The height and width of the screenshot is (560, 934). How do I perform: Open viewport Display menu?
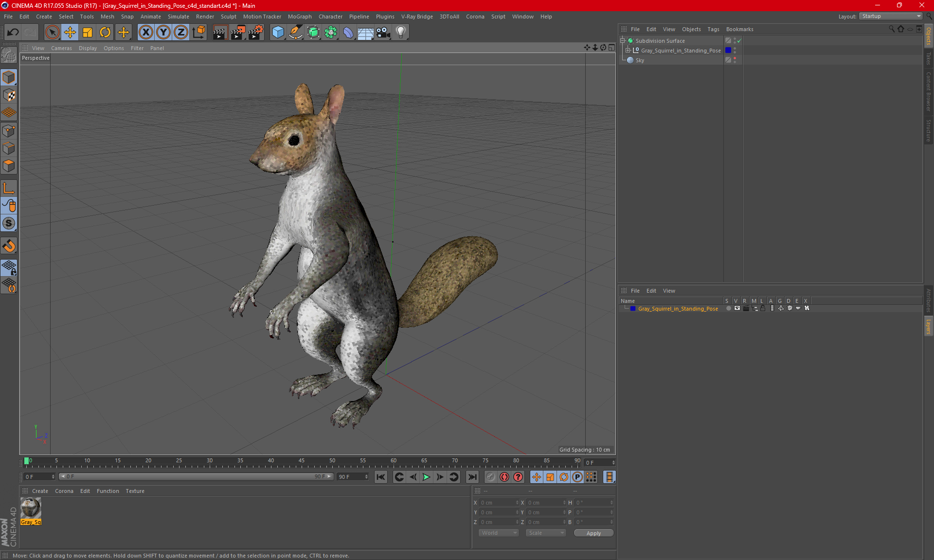coord(88,48)
